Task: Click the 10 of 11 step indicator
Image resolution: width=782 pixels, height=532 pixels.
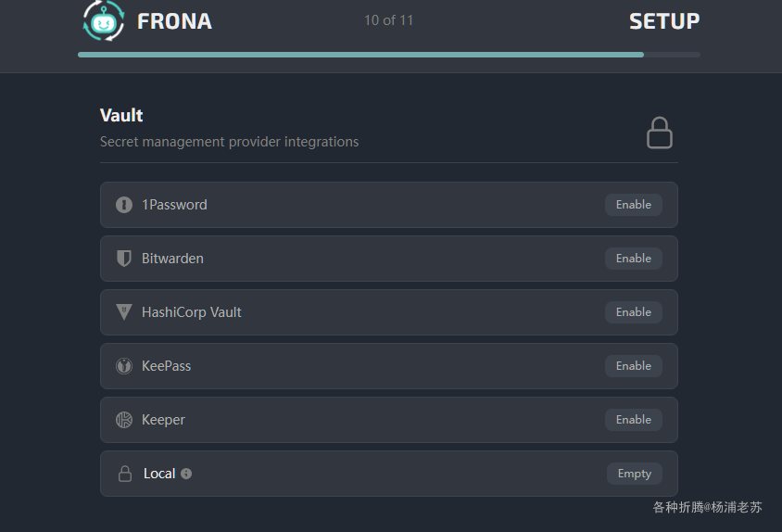Action: 388,20
